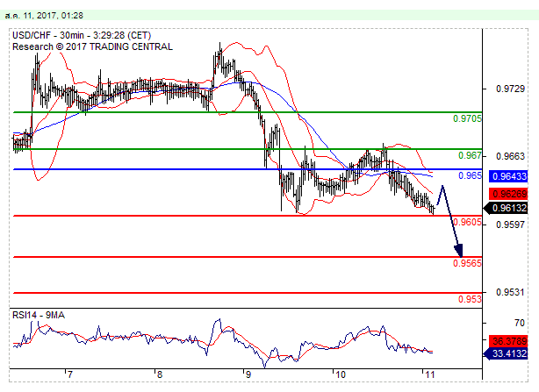Click the black 0.96132 current price tag
The image size is (539, 392).
pyautogui.click(x=506, y=208)
